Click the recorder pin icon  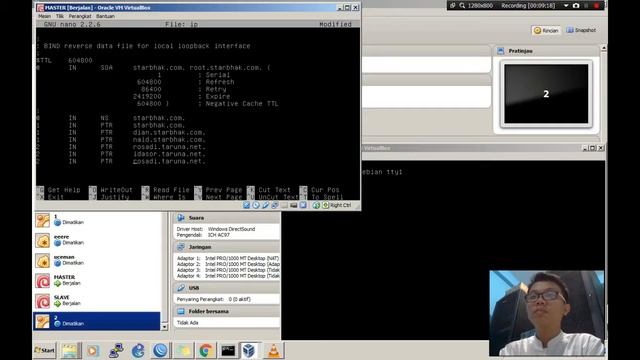(452, 6)
